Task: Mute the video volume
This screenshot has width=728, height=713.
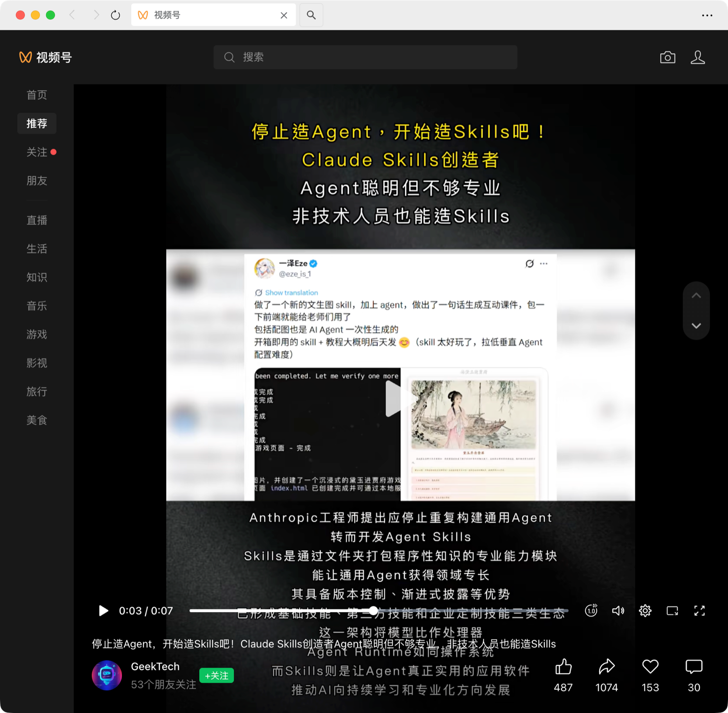Action: coord(618,611)
